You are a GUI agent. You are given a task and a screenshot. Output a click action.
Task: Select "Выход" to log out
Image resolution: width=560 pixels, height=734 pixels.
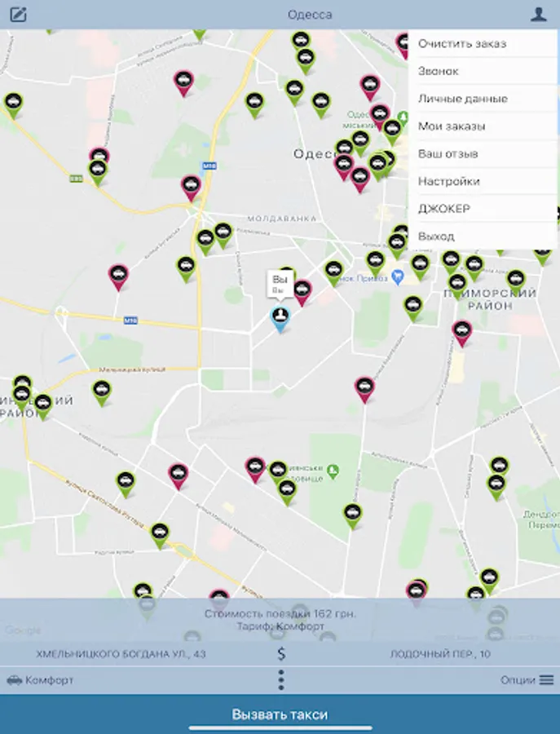(483, 237)
